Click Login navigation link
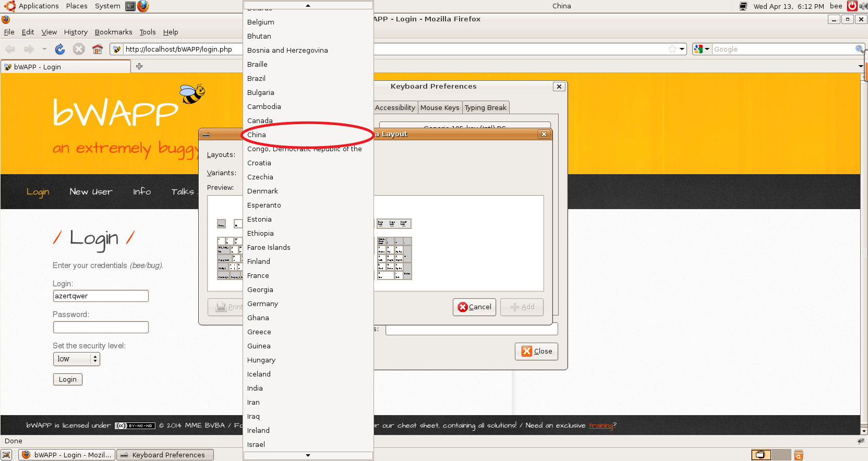The width and height of the screenshot is (868, 461). point(38,192)
